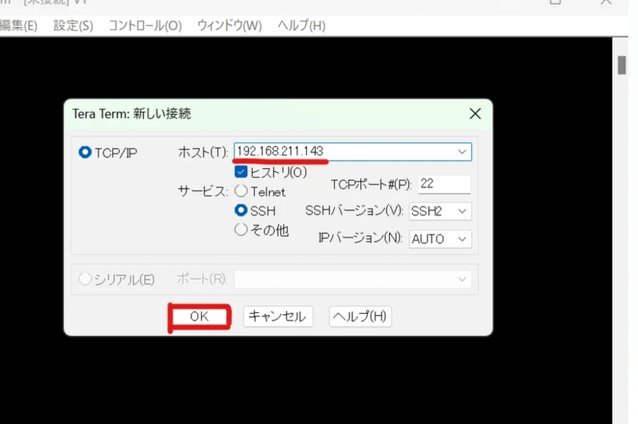This screenshot has height=424, width=638.
Task: Click OK to connect to host
Action: [x=199, y=317]
